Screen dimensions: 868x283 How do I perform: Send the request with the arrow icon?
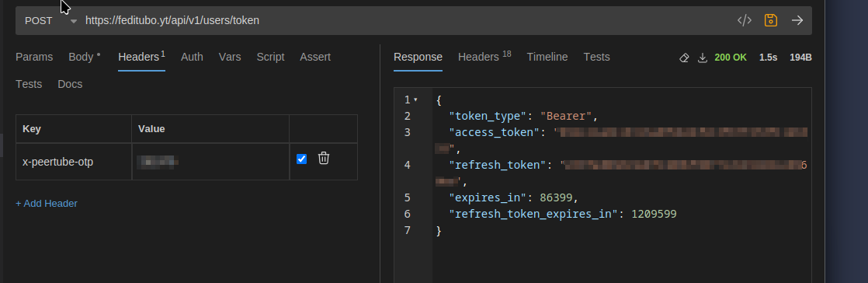click(797, 20)
